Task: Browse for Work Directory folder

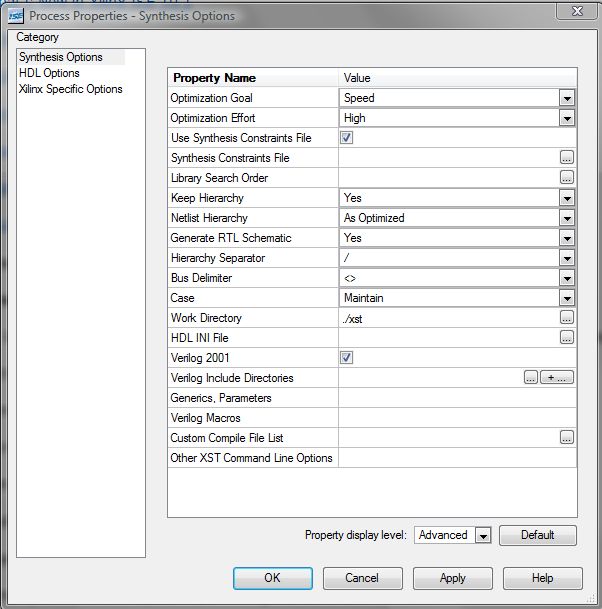Action: coord(567,318)
